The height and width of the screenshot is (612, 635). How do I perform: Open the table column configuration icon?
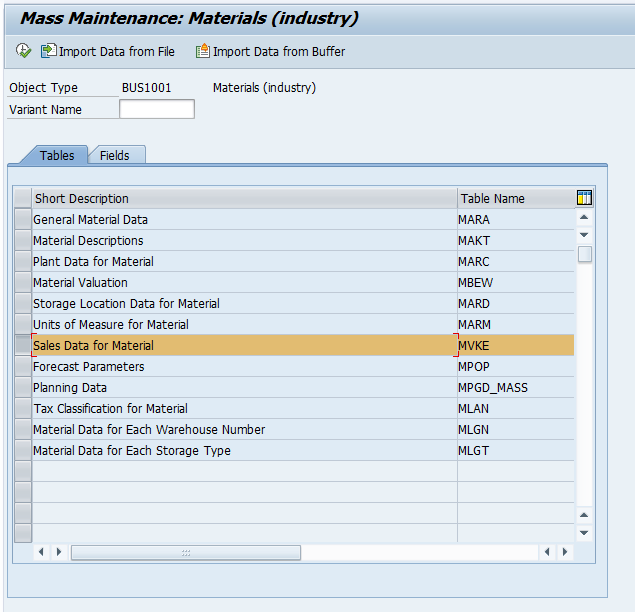[x=585, y=198]
